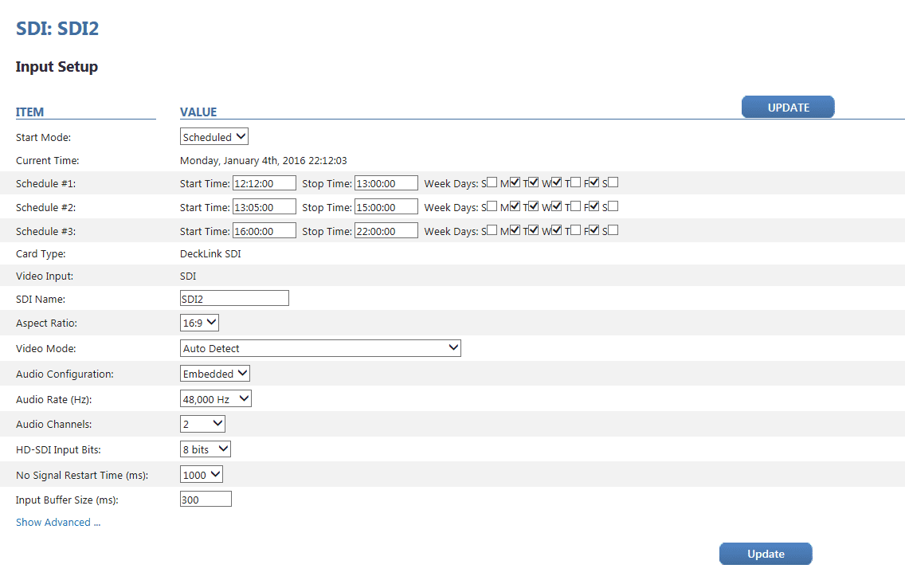Toggle Wednesday checkbox in Schedule #2
This screenshot has height=588, width=905.
(556, 206)
